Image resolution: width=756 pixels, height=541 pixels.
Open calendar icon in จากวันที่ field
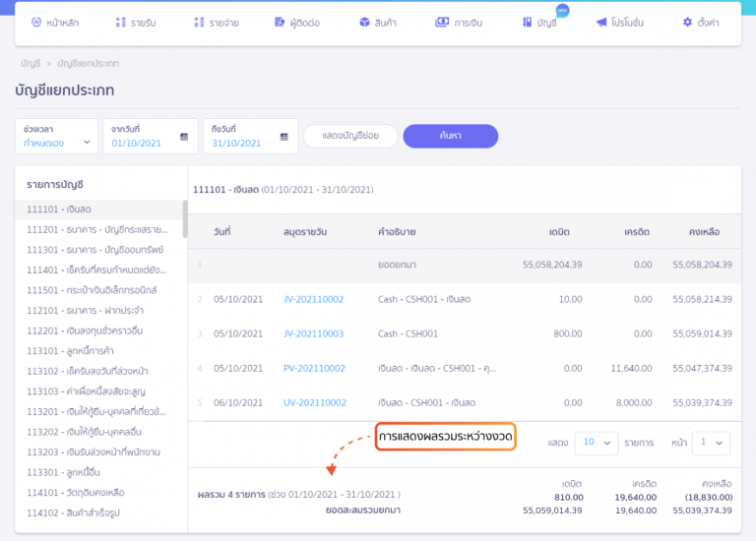tap(184, 137)
